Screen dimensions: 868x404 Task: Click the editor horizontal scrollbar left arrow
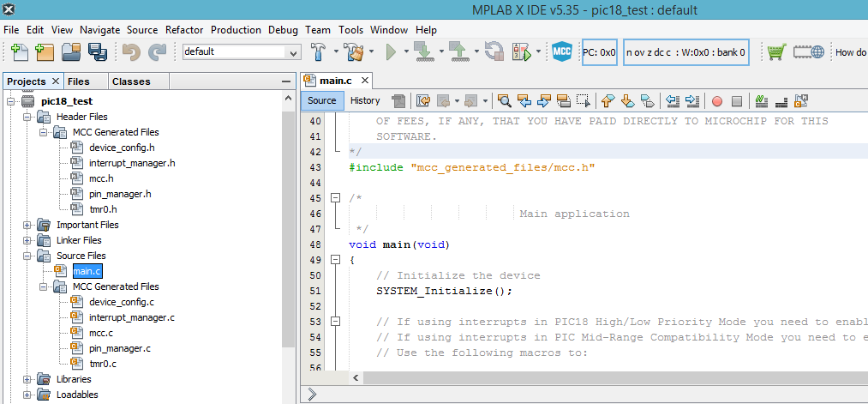(x=356, y=378)
